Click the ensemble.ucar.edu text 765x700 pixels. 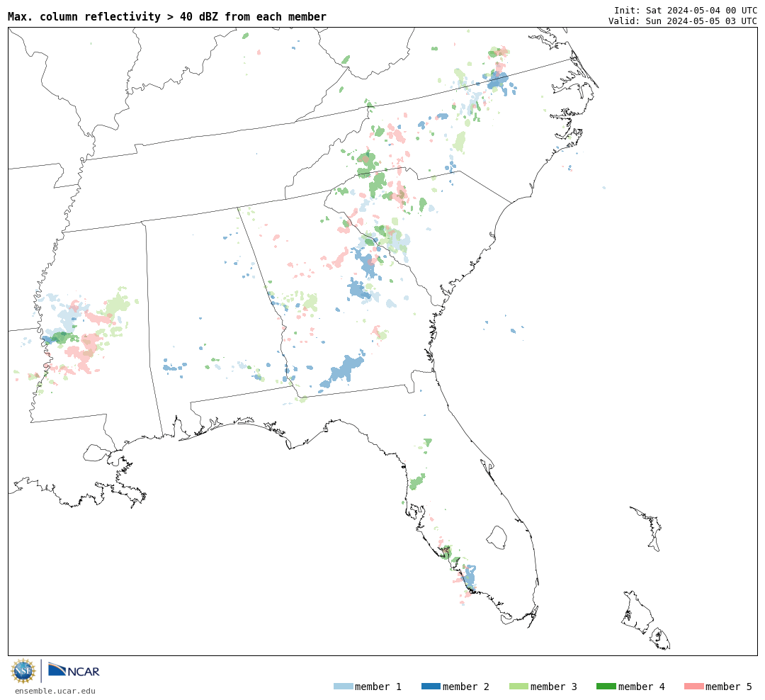pos(55,691)
